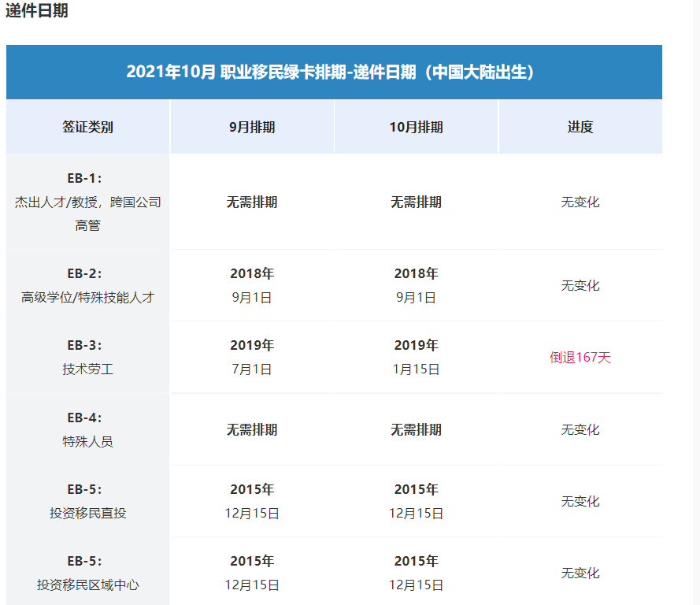The height and width of the screenshot is (605, 700).
Task: Click the 递件日期 heading text
Action: click(x=36, y=9)
